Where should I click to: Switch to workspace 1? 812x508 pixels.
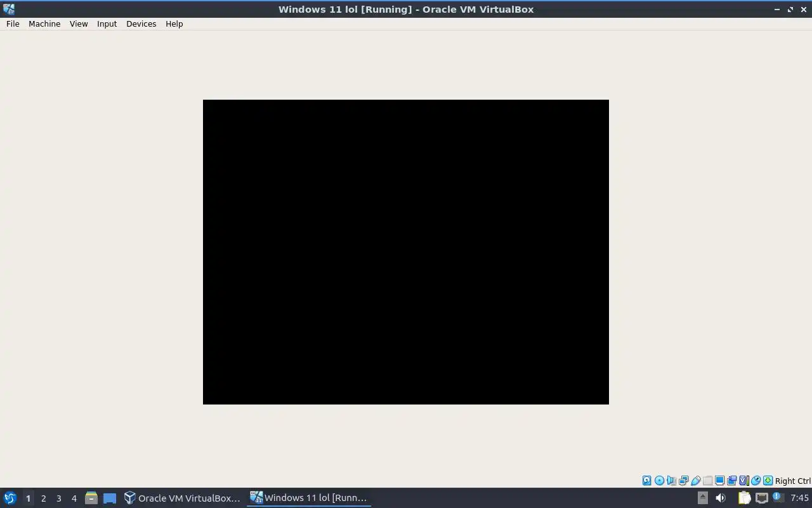(x=28, y=498)
